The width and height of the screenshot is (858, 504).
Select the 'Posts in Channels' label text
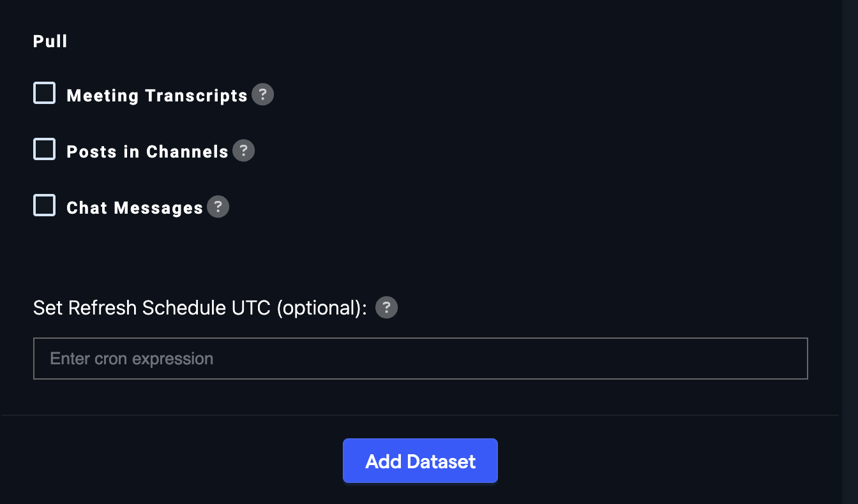(147, 152)
